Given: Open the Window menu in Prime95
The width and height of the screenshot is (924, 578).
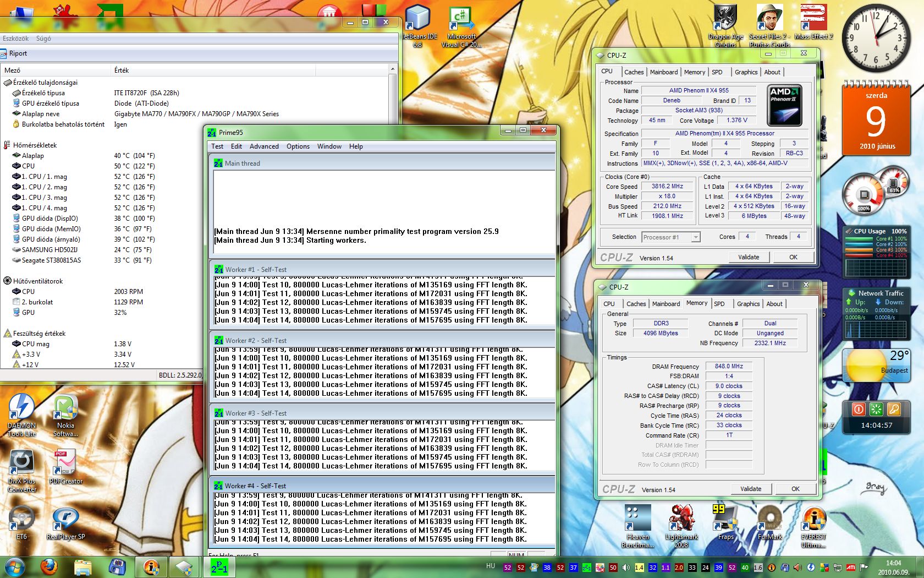Looking at the screenshot, I should pyautogui.click(x=329, y=146).
